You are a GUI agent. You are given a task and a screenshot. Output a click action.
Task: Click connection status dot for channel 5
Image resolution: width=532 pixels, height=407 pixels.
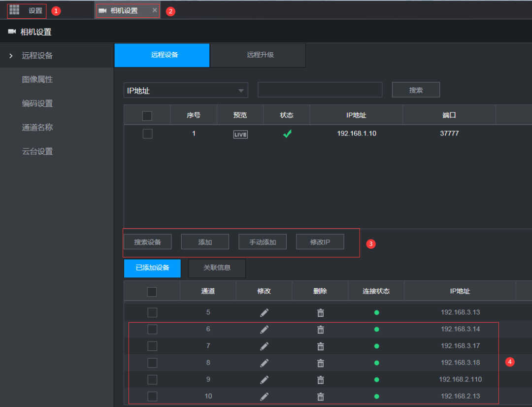377,312
